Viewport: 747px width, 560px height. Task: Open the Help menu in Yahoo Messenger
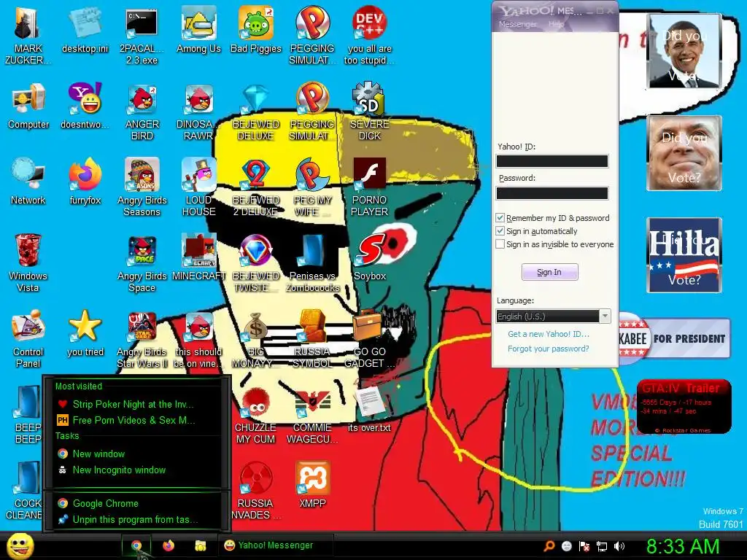point(556,24)
